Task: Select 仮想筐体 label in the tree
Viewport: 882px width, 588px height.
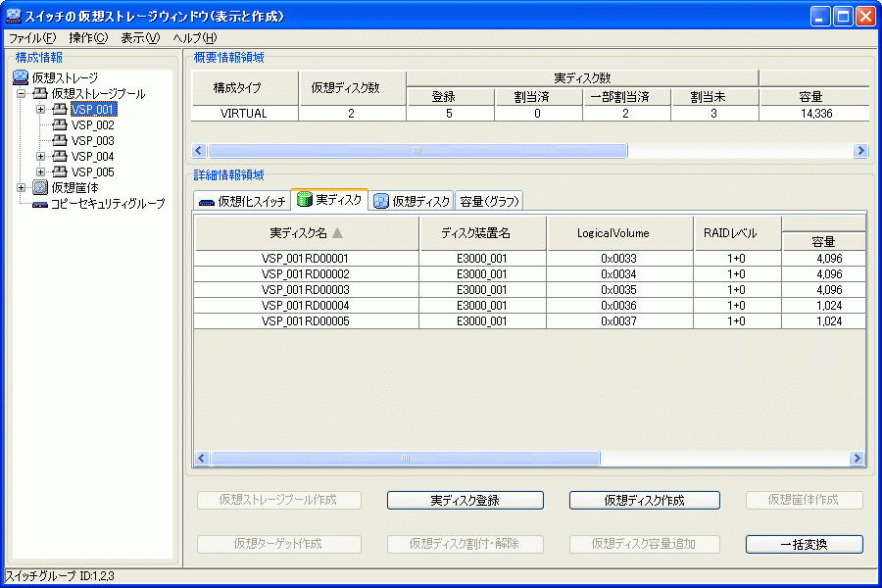Action: 74,187
